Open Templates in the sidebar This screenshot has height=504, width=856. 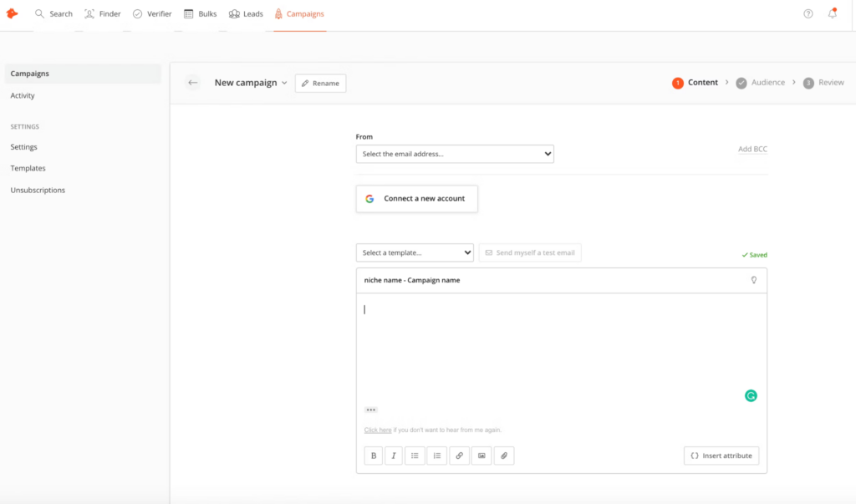tap(28, 168)
